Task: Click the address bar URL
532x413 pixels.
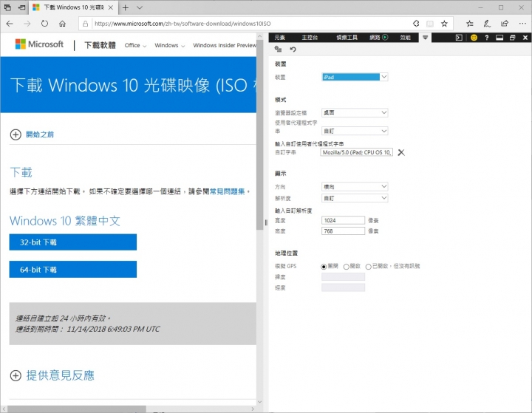Action: tap(183, 24)
